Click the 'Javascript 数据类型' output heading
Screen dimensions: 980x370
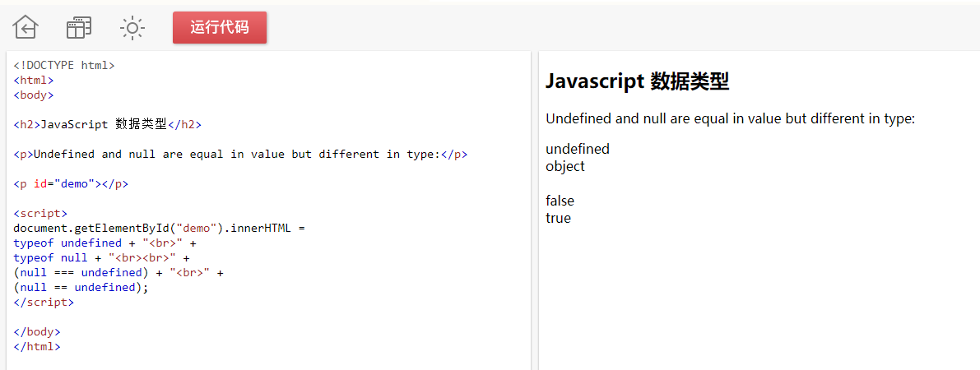(x=637, y=81)
